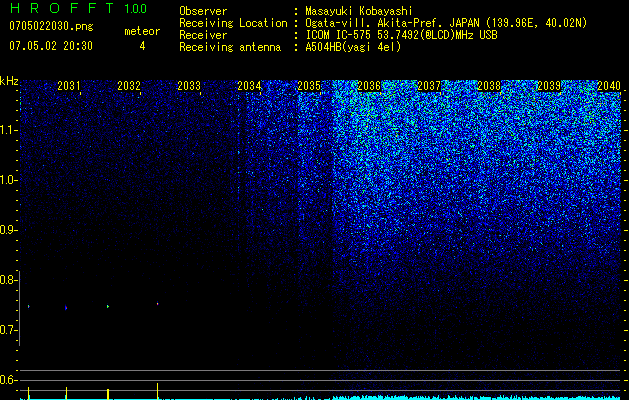Click the 2040 time marker
Image resolution: width=629 pixels, height=400 pixels.
(609, 86)
